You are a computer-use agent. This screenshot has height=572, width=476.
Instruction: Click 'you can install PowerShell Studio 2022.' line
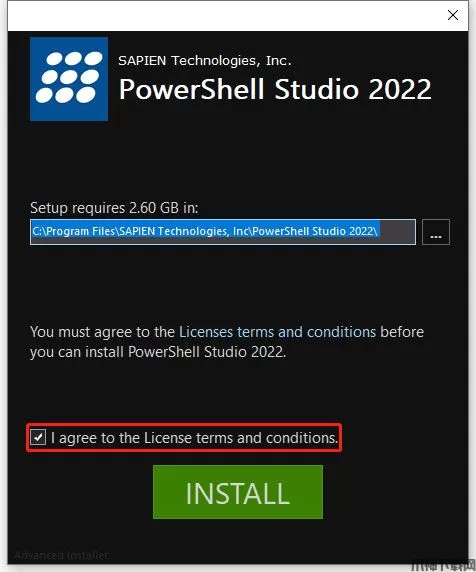click(158, 352)
